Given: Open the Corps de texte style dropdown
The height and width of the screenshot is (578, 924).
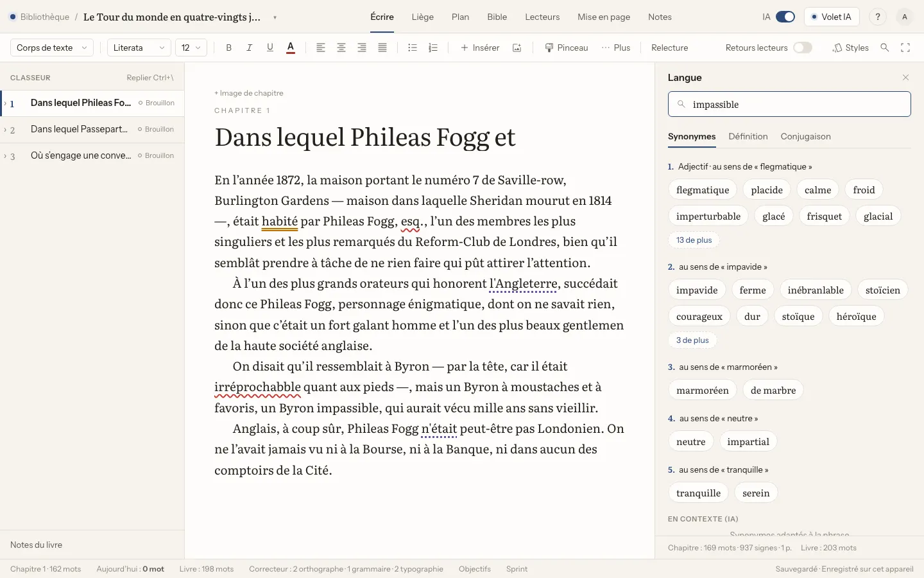Looking at the screenshot, I should coord(52,48).
